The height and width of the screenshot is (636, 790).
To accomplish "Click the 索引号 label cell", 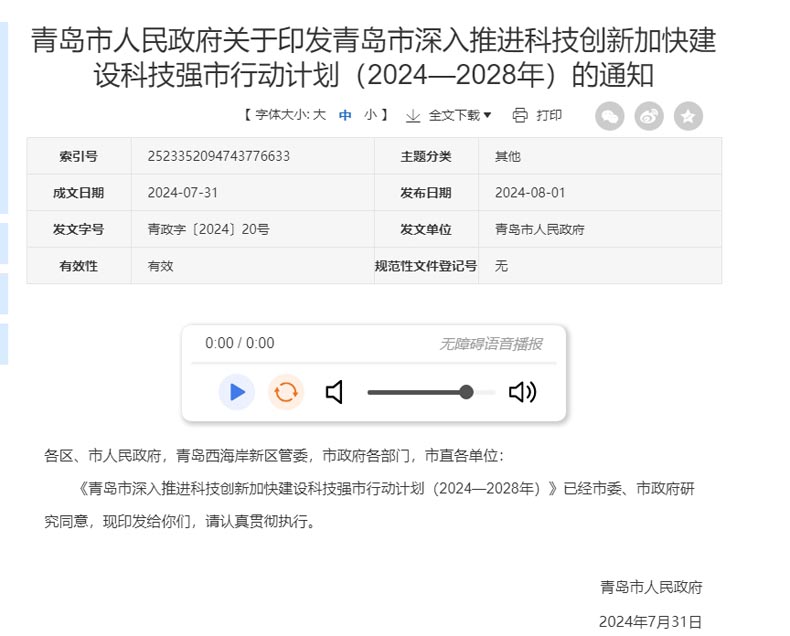I will (x=79, y=156).
